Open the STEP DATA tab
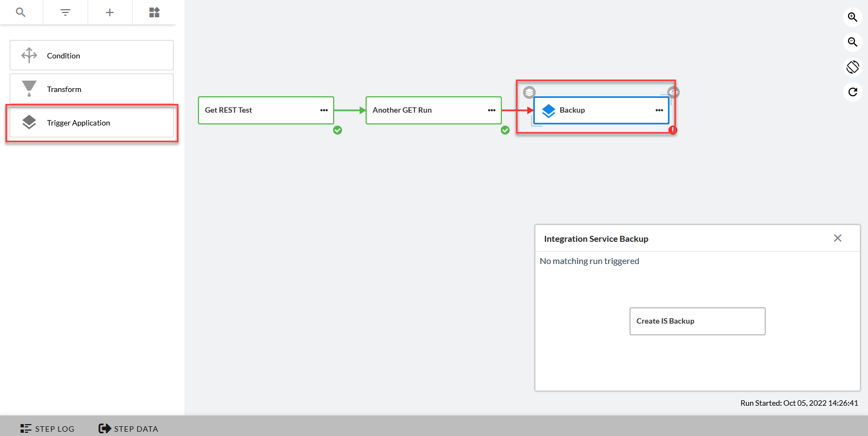This screenshot has width=868, height=436. tap(129, 428)
